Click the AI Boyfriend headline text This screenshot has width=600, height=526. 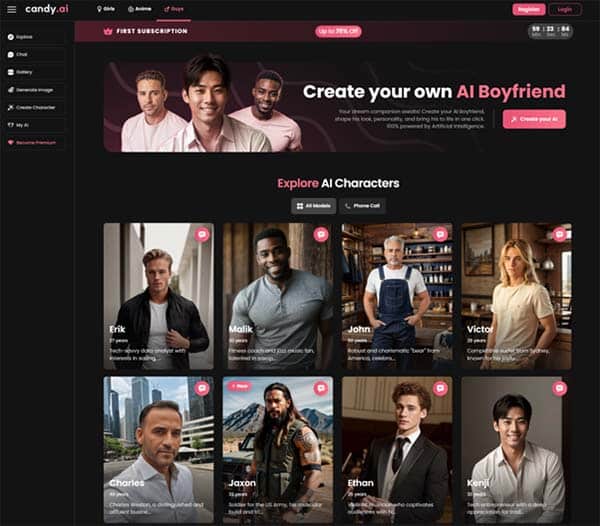pos(511,92)
